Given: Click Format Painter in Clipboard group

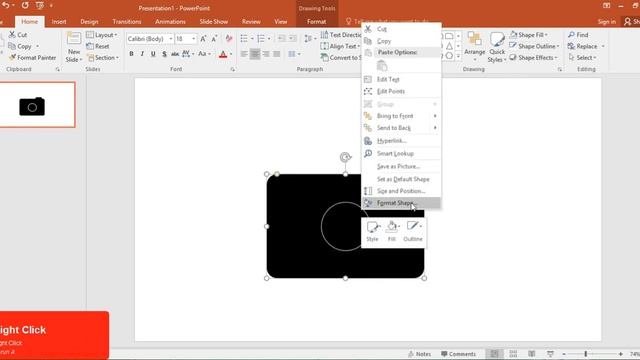Looking at the screenshot, I should click(x=32, y=58).
